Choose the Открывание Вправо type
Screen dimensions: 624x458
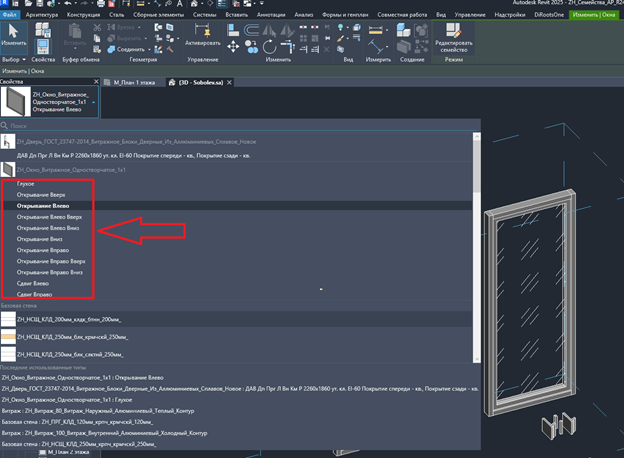click(43, 250)
